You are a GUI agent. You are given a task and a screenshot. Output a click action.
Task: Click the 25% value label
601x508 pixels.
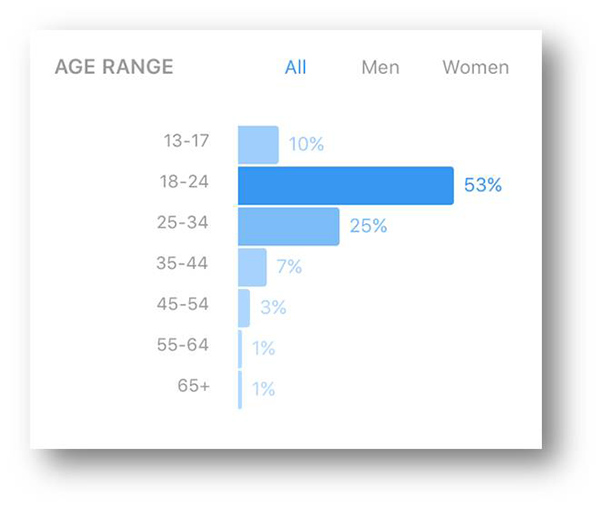coord(368,225)
